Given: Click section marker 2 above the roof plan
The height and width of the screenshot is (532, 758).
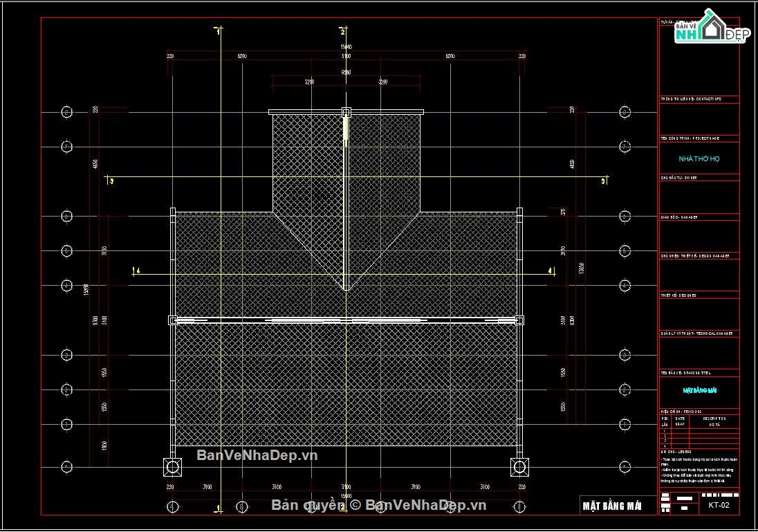Looking at the screenshot, I should pyautogui.click(x=343, y=31).
